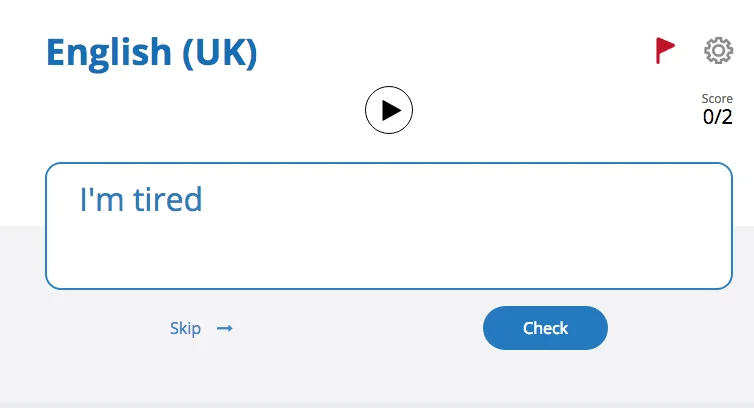
Task: Click the black triangle inside the circle
Action: tap(391, 110)
